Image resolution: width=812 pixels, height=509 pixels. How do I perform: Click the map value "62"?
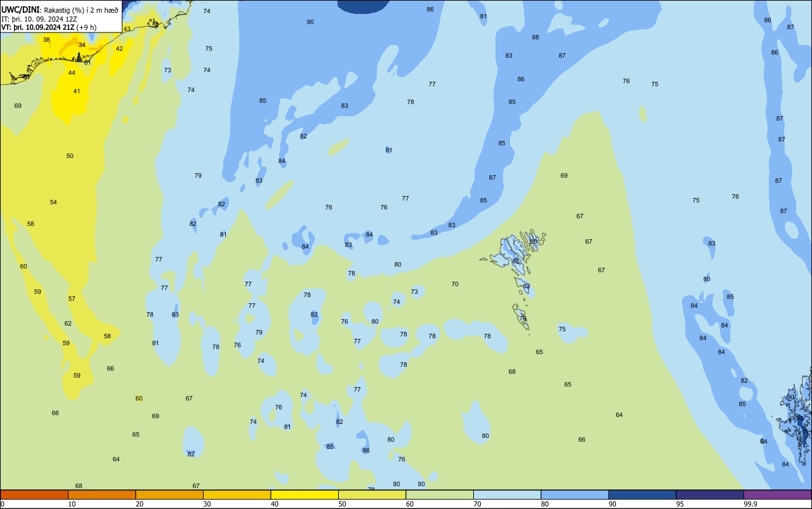click(68, 324)
